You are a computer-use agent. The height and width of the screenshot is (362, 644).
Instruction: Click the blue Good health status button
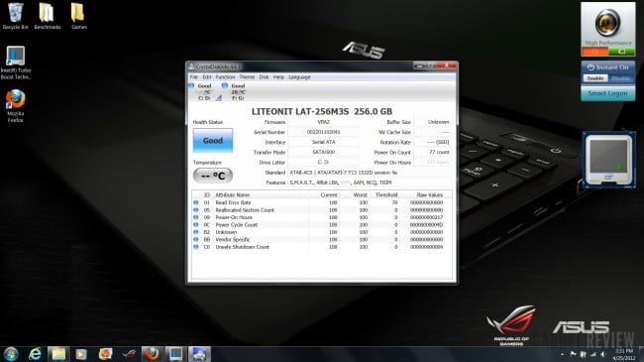213,140
